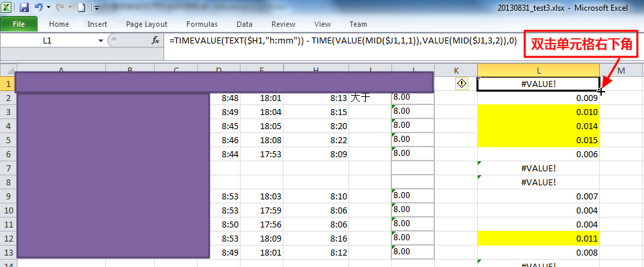Select the 8.00 cell in row 6

click(x=413, y=154)
